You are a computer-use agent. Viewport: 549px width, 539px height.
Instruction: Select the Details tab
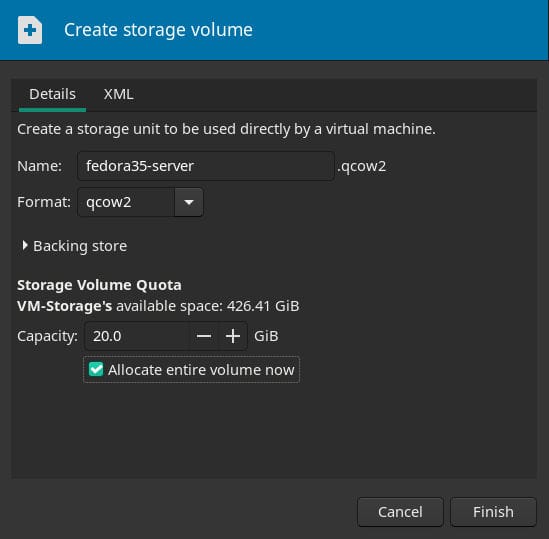(x=53, y=94)
